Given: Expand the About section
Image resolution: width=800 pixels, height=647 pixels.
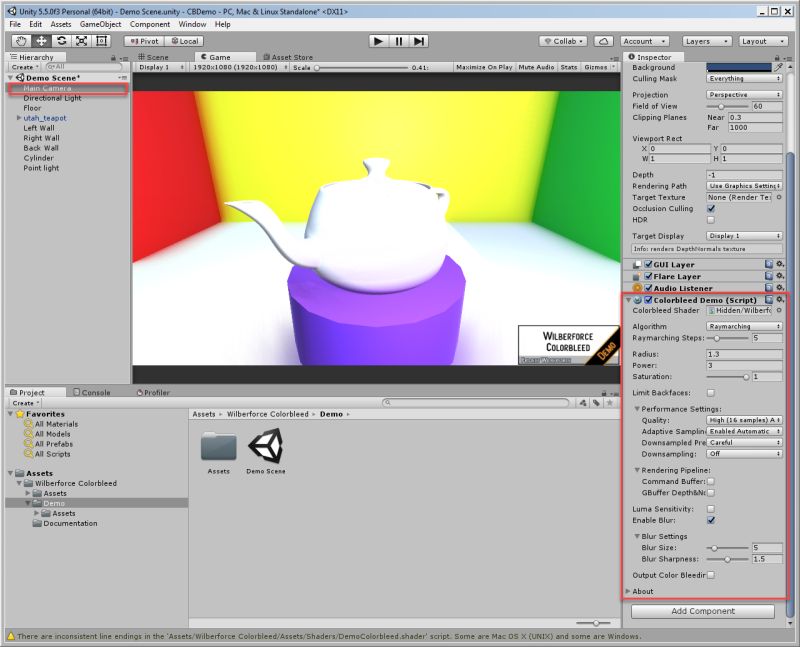Looking at the screenshot, I should [628, 591].
